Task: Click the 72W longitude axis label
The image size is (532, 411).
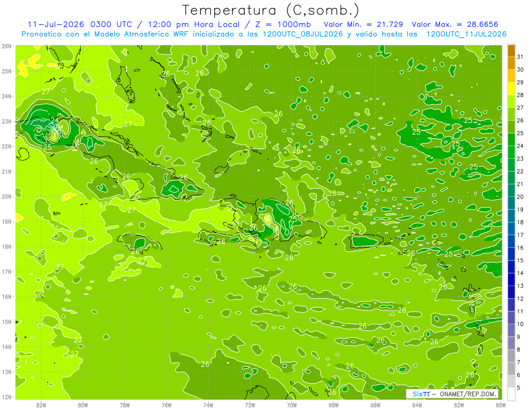Action: click(250, 405)
